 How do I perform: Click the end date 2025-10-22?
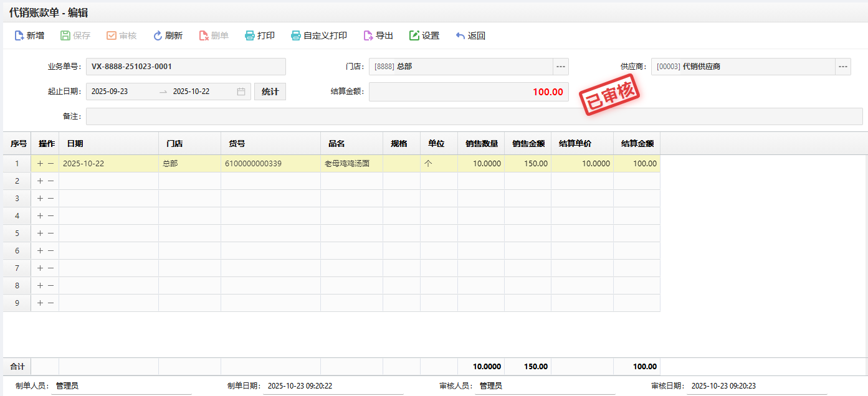[191, 92]
